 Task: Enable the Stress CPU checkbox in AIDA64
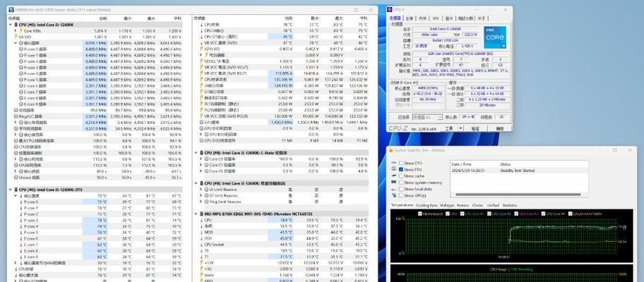pos(401,163)
